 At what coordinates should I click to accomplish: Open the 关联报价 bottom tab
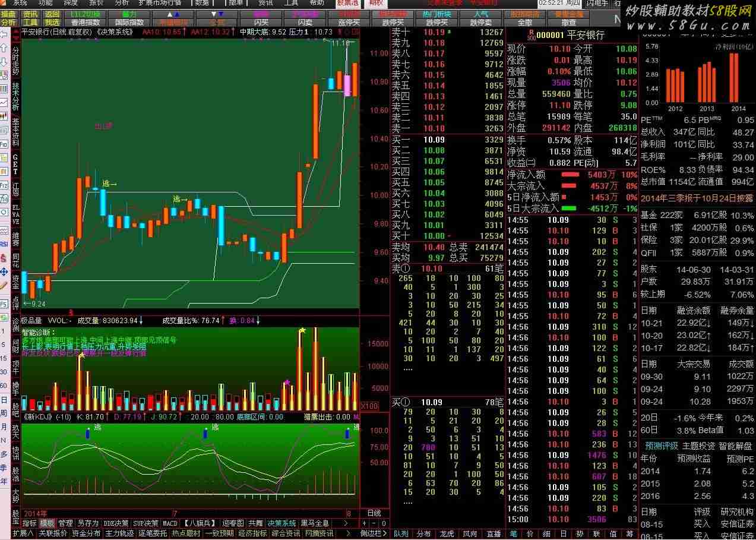coord(53,533)
